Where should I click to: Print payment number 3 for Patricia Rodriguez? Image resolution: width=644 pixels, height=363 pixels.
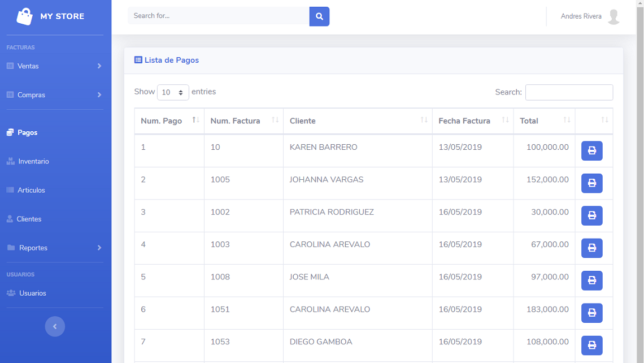(x=591, y=215)
